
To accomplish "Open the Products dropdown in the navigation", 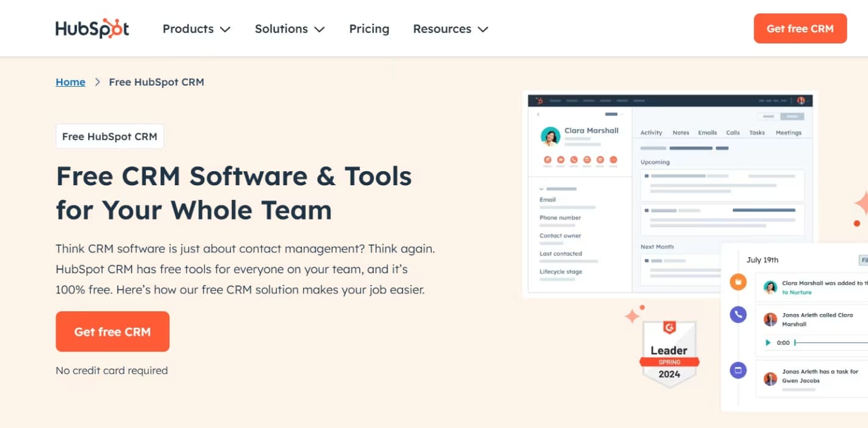I will [196, 29].
